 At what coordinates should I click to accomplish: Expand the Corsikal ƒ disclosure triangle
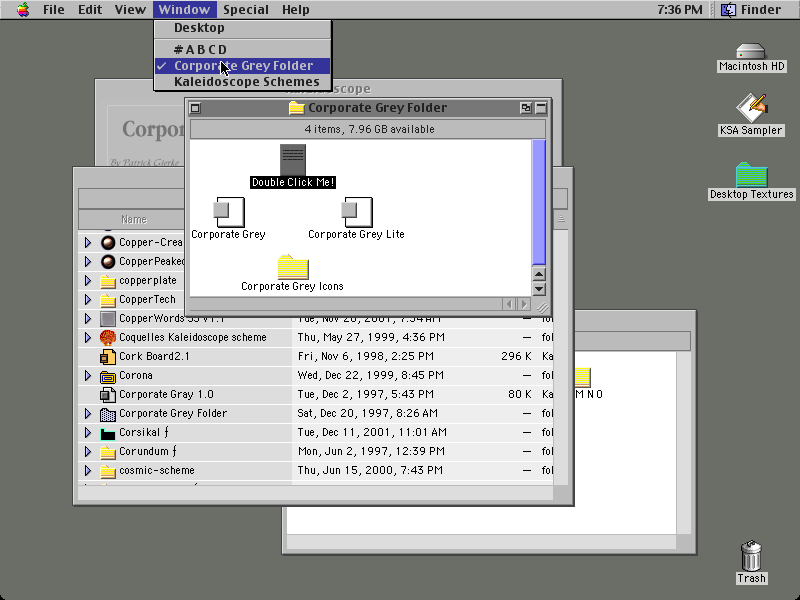pos(88,433)
